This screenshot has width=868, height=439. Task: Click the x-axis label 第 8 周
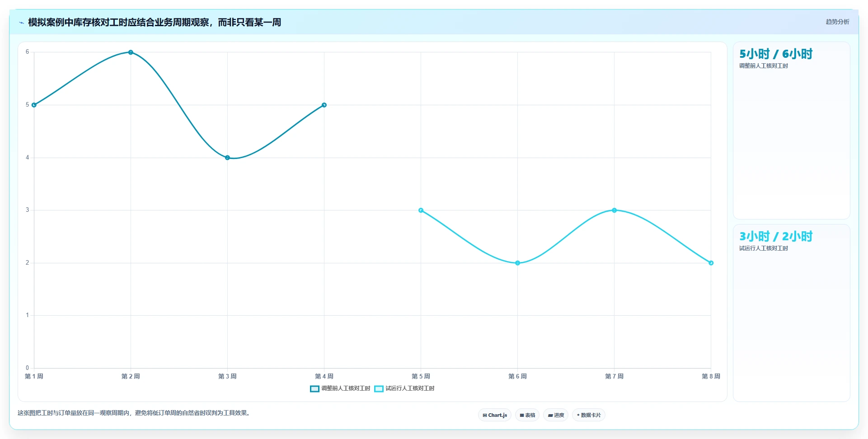[x=711, y=376]
